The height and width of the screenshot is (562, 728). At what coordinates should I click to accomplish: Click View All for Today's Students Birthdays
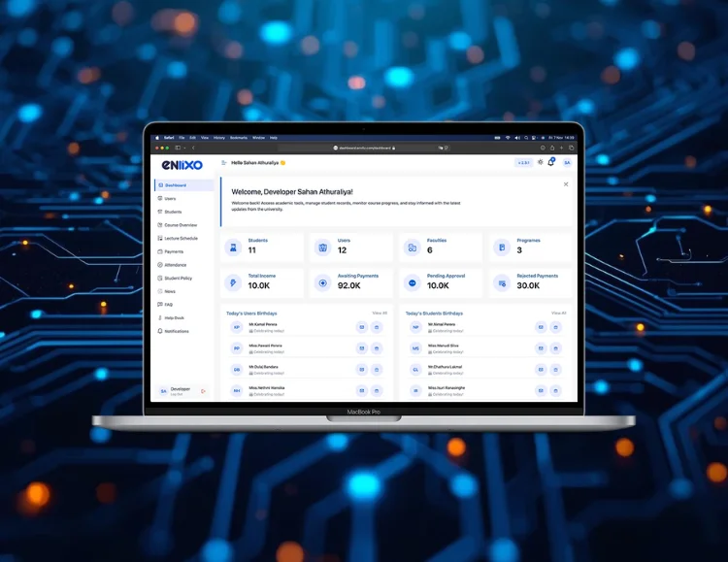click(558, 313)
